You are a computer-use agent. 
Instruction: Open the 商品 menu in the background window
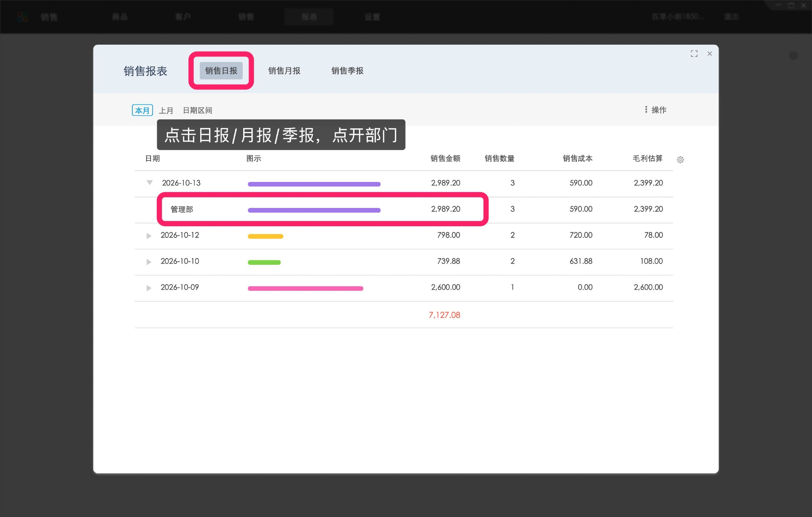120,17
